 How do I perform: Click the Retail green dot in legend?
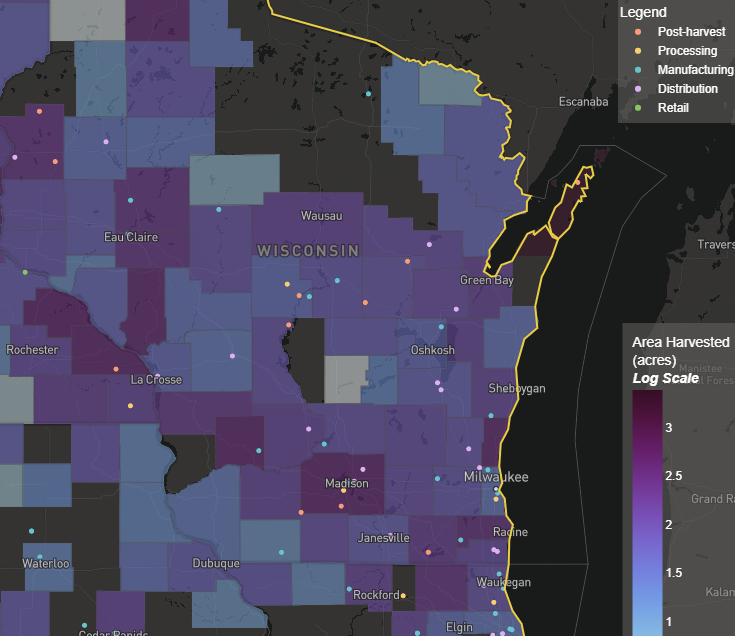[638, 108]
